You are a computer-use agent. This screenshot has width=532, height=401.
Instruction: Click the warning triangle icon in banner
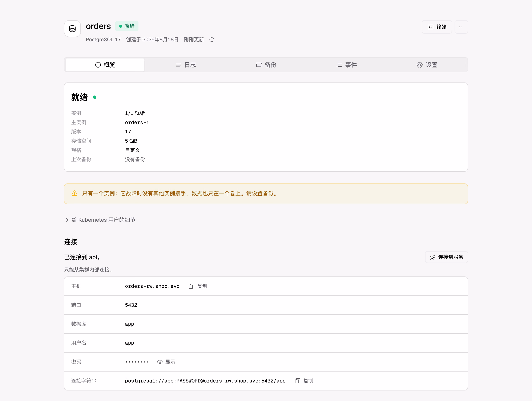pos(74,193)
